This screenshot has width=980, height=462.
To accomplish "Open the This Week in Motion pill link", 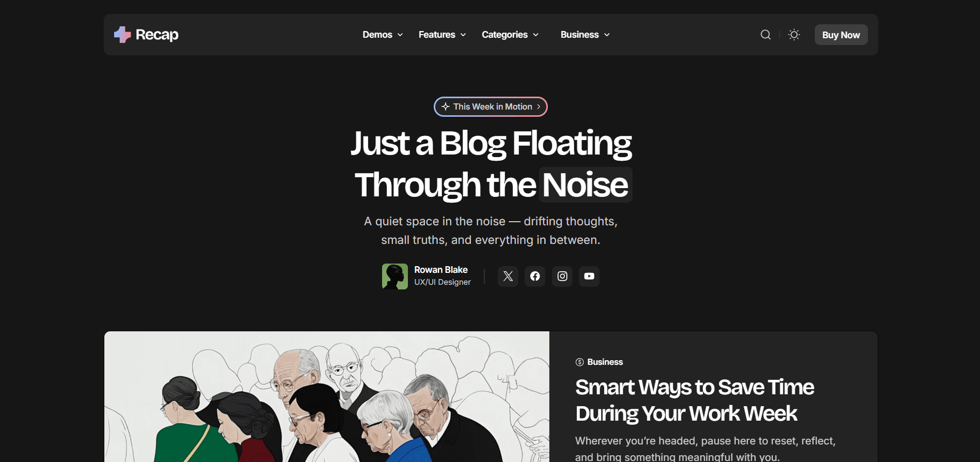I will [x=491, y=106].
